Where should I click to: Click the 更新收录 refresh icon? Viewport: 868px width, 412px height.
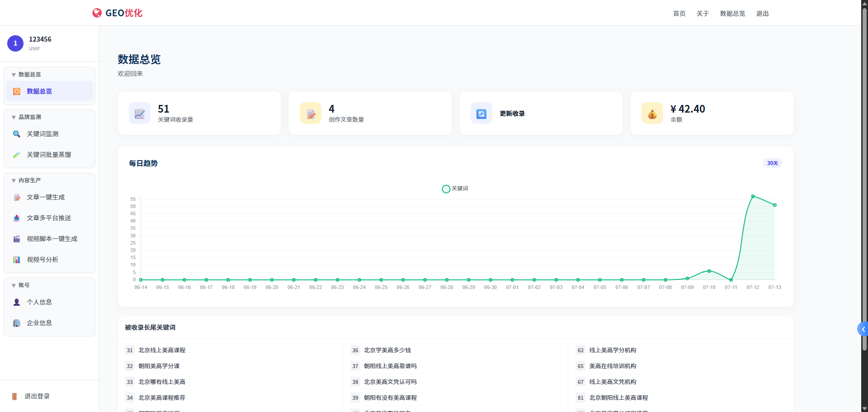pos(481,113)
